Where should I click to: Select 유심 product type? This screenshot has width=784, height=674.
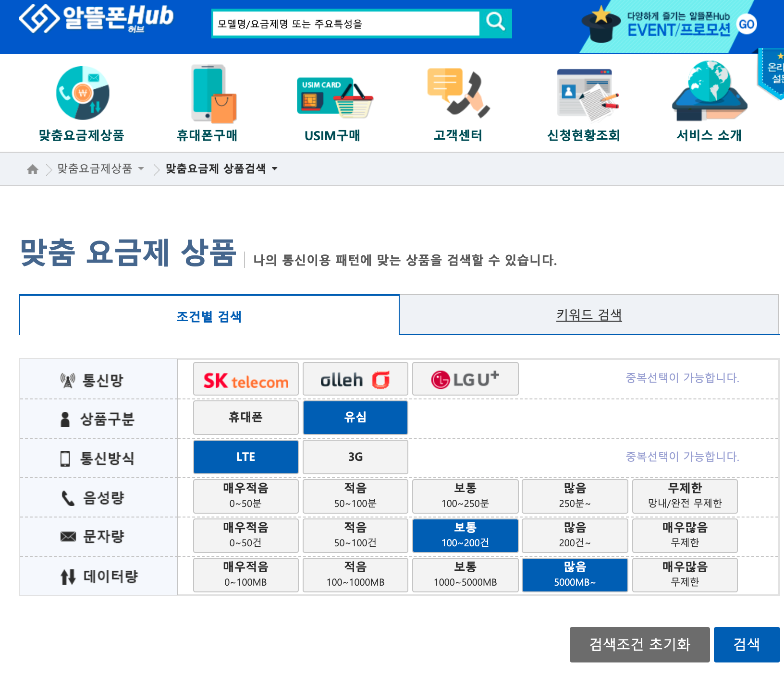pyautogui.click(x=355, y=418)
